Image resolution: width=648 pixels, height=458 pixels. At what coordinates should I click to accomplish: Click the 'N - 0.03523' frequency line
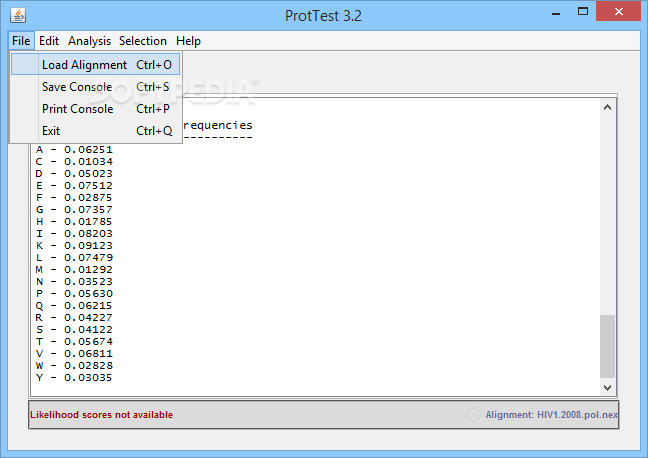point(74,281)
